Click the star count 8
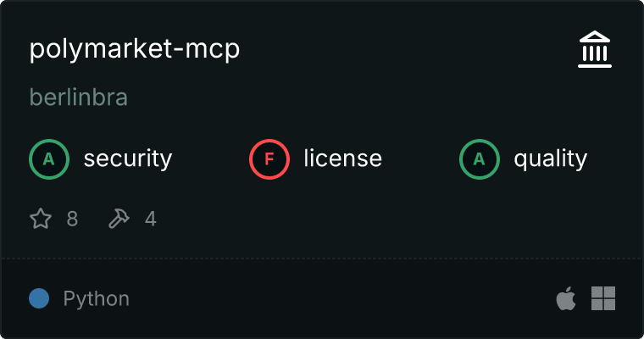The image size is (644, 339). (72, 219)
